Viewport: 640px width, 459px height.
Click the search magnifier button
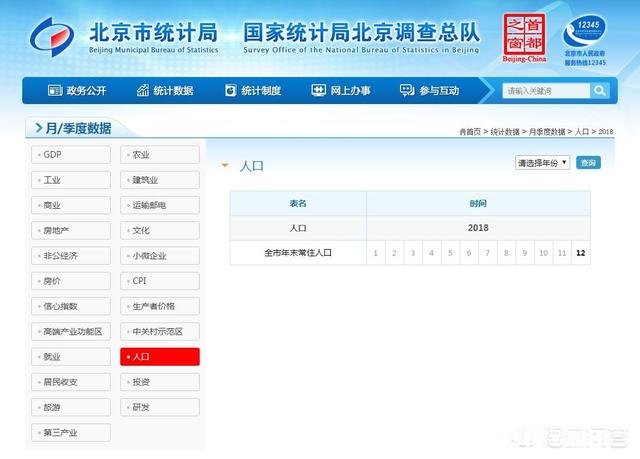tap(599, 90)
